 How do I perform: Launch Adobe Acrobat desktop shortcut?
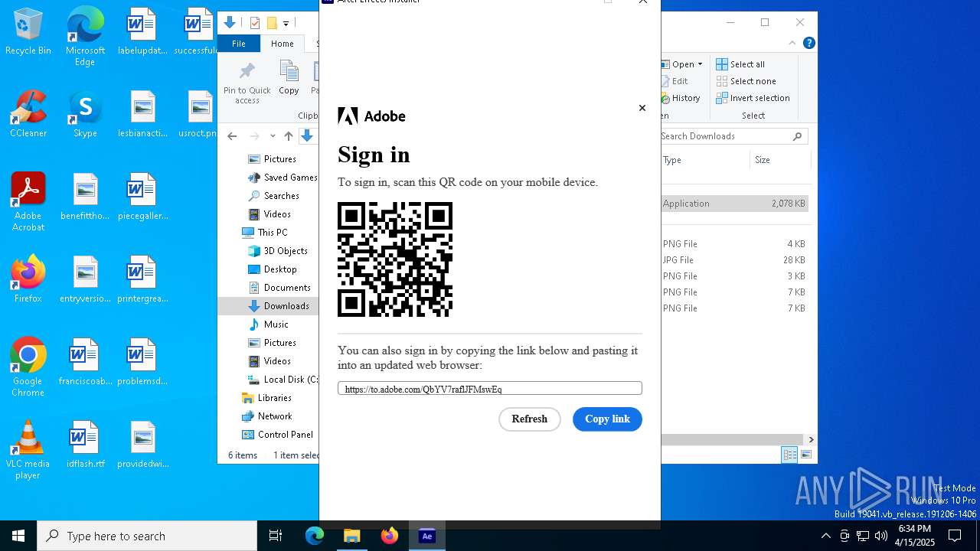pyautogui.click(x=28, y=202)
